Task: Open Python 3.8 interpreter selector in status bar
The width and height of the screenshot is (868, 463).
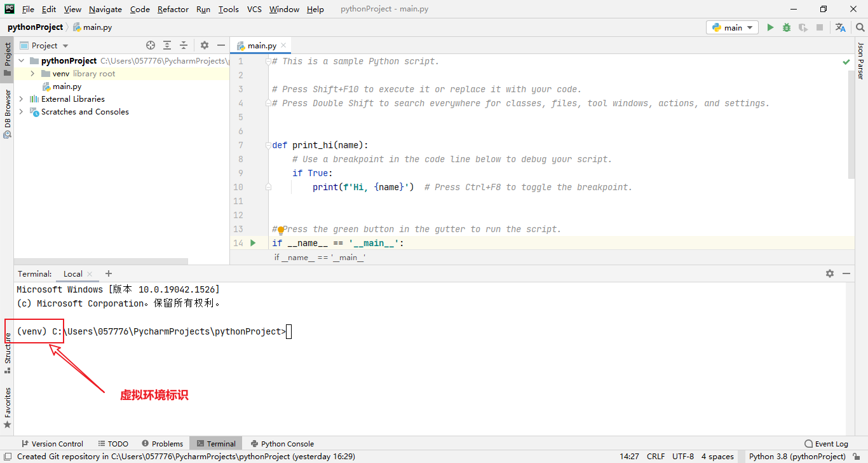Action: pos(797,456)
